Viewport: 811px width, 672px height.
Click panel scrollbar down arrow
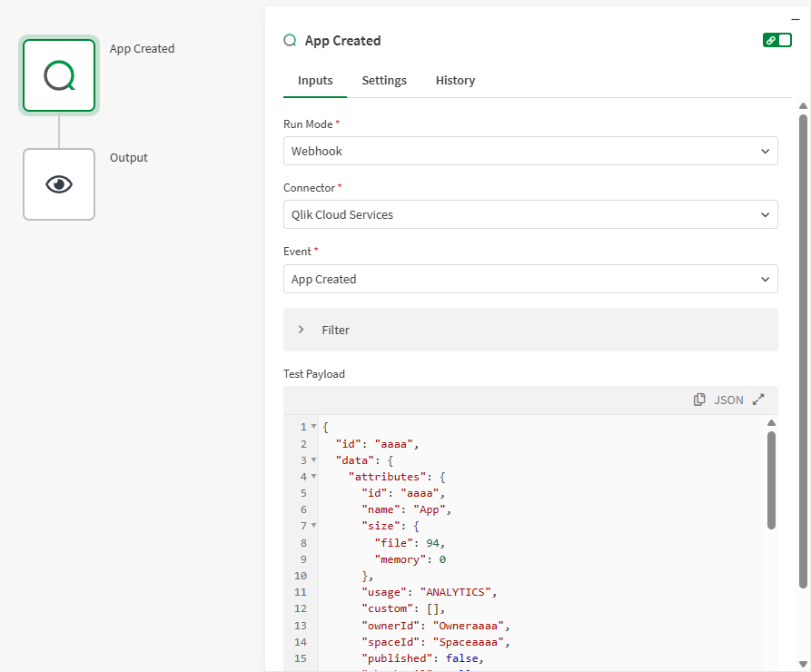coord(803,664)
